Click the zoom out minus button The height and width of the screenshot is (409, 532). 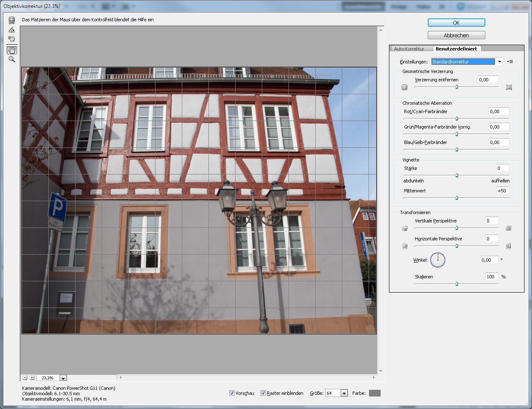pyautogui.click(x=25, y=378)
